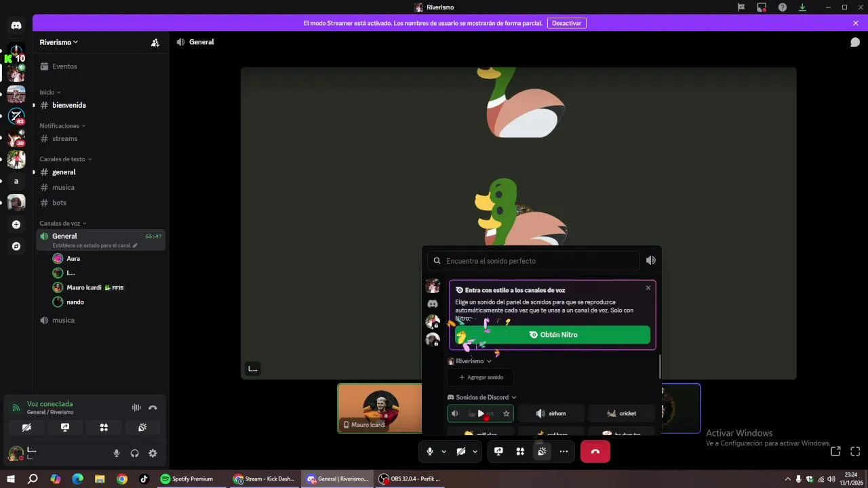The width and height of the screenshot is (868, 488).
Task: Start an activity from the call bar
Action: [520, 451]
